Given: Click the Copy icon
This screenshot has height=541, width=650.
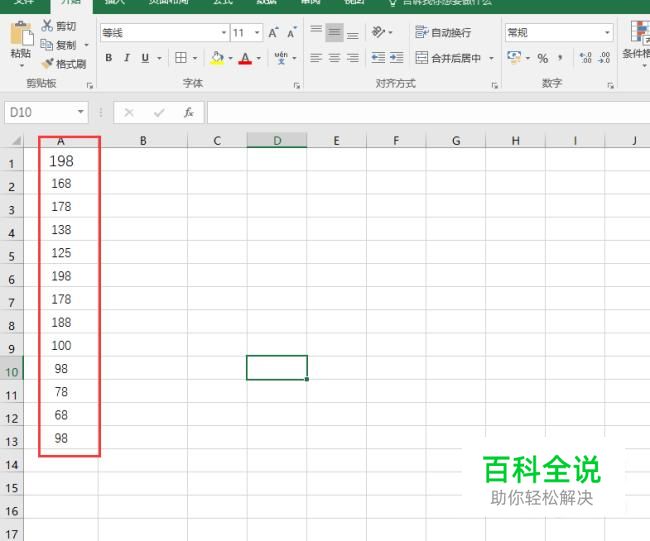Looking at the screenshot, I should (x=46, y=44).
